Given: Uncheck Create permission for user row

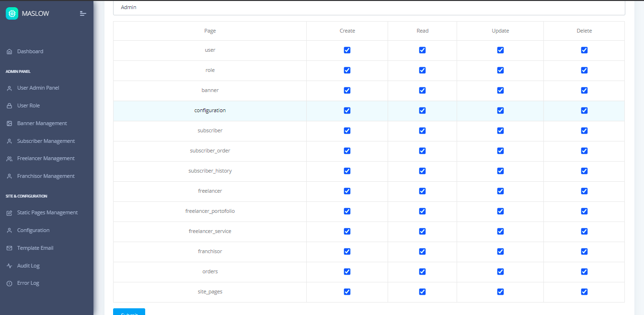Looking at the screenshot, I should tap(347, 50).
